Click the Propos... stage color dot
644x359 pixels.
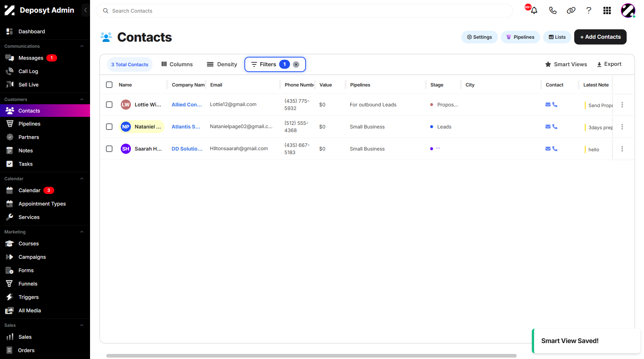[431, 105]
